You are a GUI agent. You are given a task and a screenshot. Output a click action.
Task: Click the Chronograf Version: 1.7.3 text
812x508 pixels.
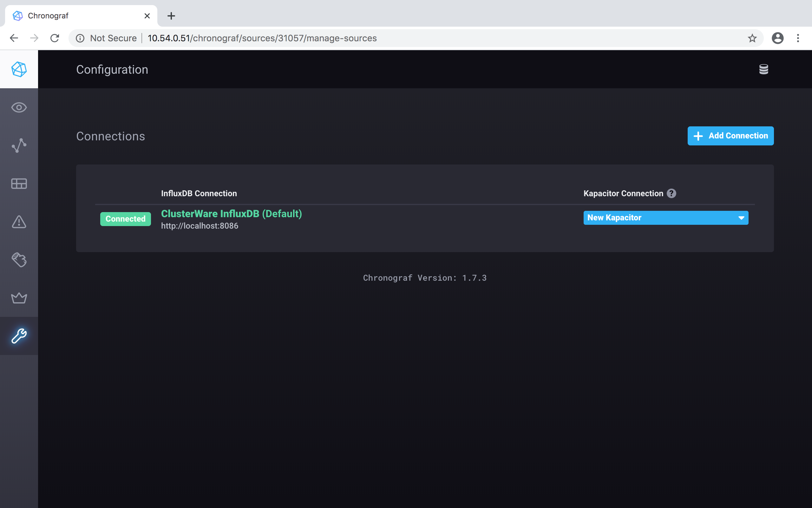pos(425,278)
